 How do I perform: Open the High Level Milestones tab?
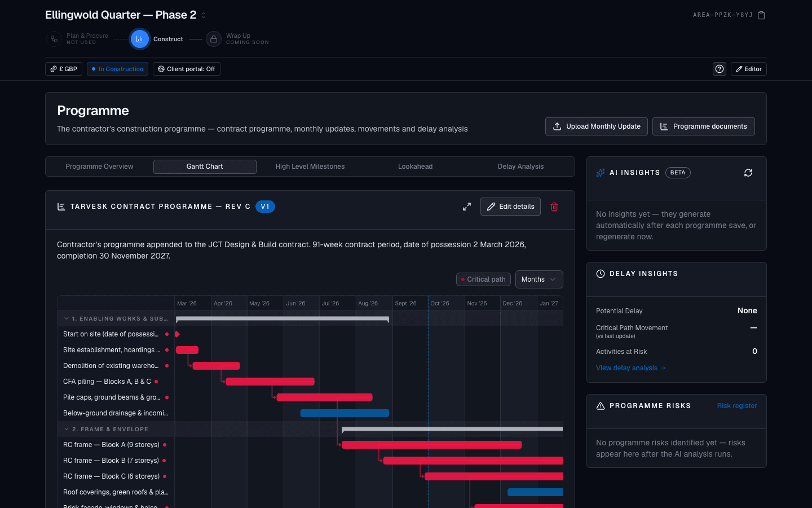coord(310,167)
